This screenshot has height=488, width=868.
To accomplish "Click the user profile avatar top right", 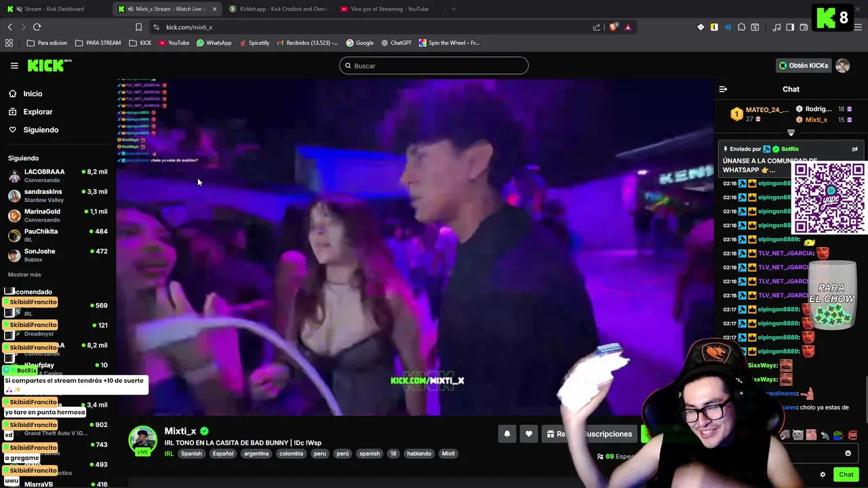I will 842,66.
